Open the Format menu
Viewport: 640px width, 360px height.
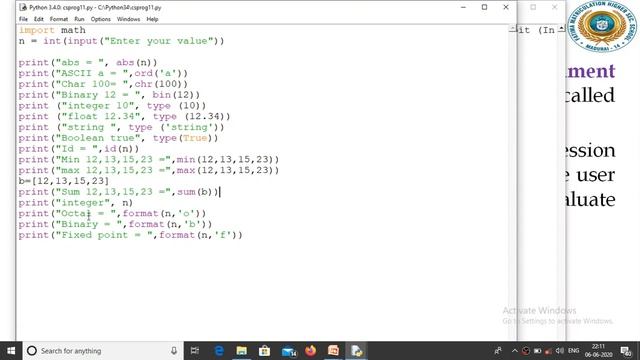coord(59,19)
